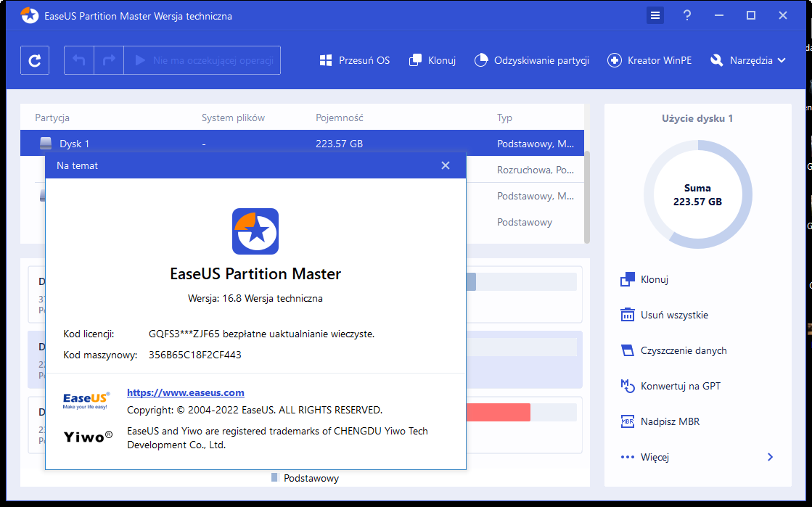Viewport: 812px width, 507px height.
Task: Click the red partition usage bar
Action: click(499, 412)
